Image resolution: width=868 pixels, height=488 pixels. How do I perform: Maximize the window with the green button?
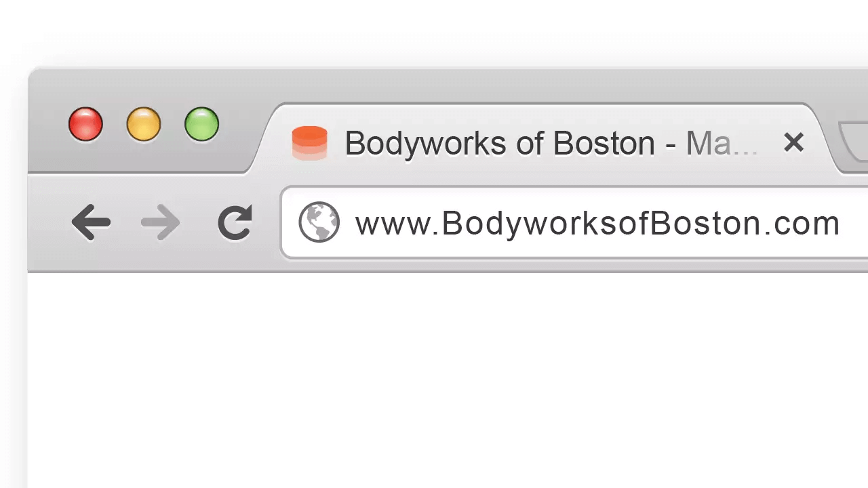pyautogui.click(x=202, y=125)
